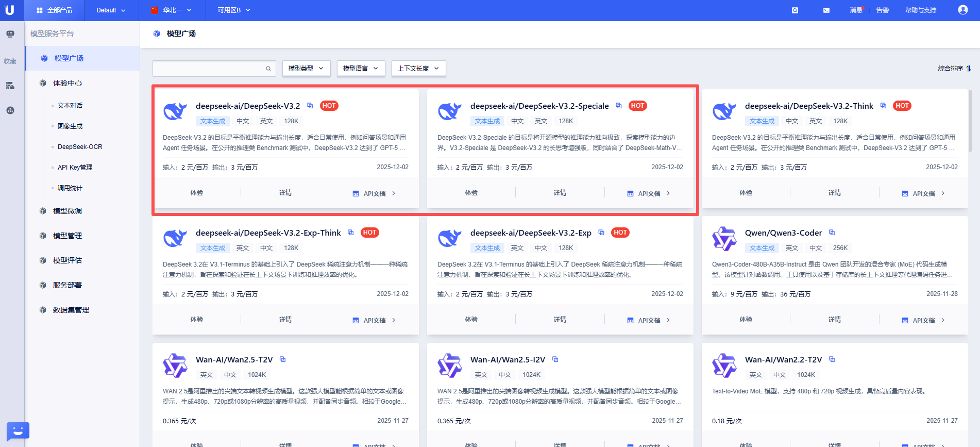
Task: Click 体验 on DeepSeek-V3.2 card
Action: tap(197, 193)
